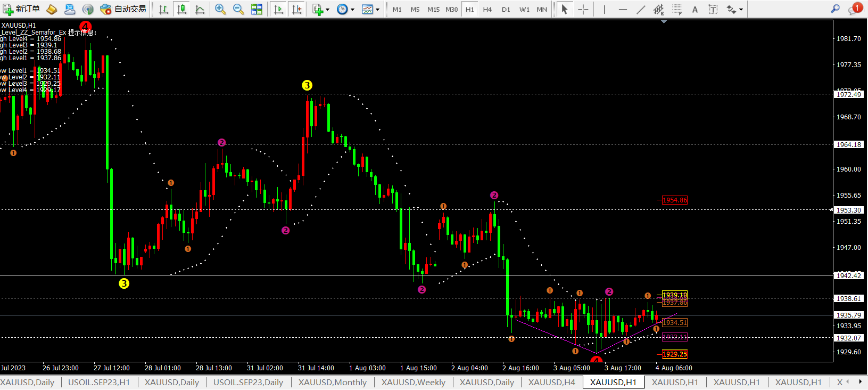868x390 pixels.
Task: Open the USOIL.SEP23,H1 chart tab
Action: (99, 382)
